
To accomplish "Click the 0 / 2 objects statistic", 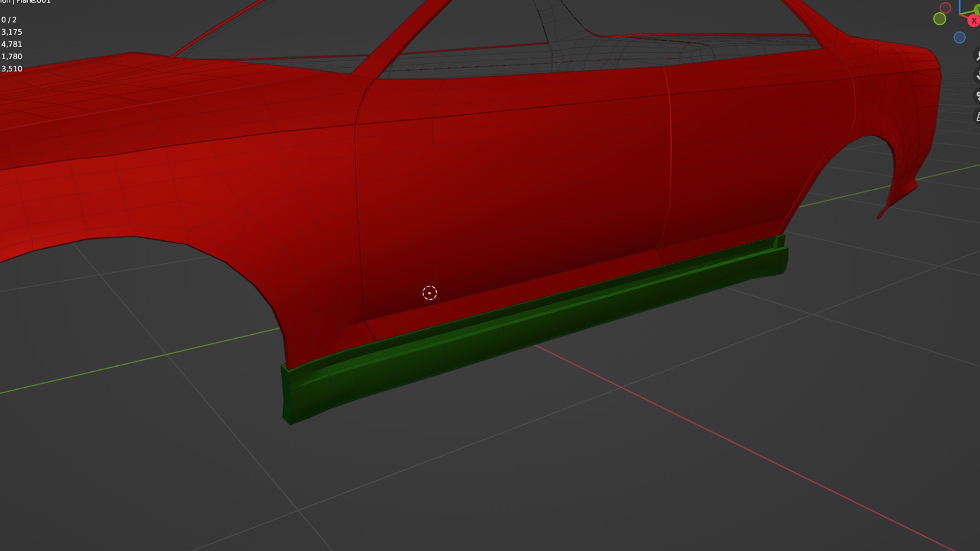I will pos(9,20).
